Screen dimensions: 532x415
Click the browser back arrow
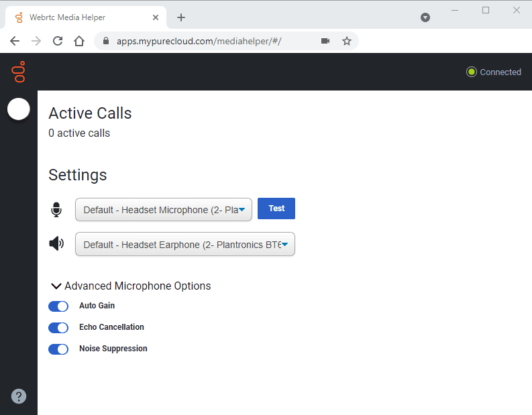pos(15,41)
